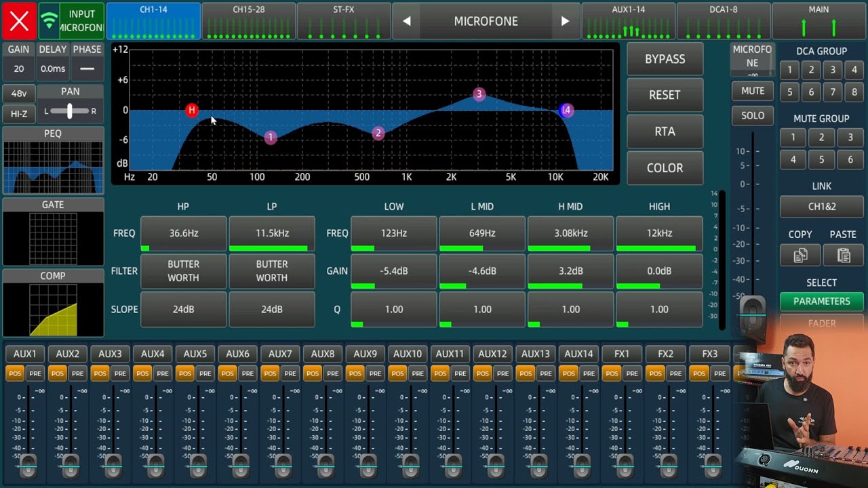Click the RESET EQ button
This screenshot has height=488, width=868.
(x=665, y=95)
